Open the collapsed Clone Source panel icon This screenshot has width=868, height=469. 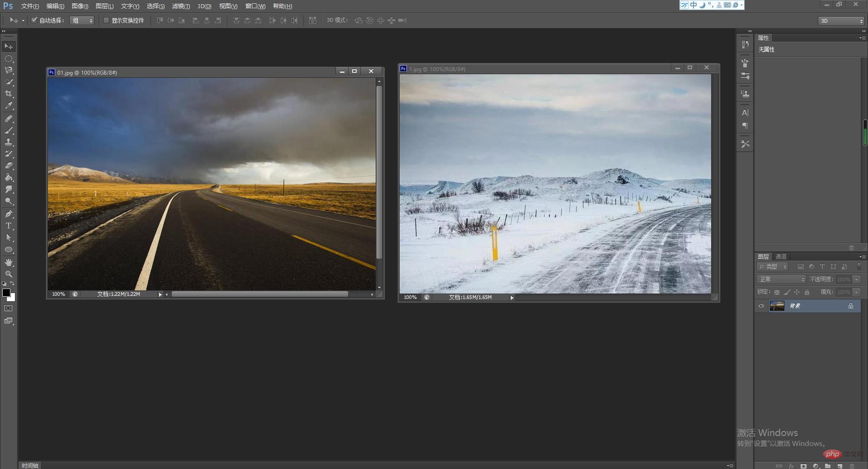click(x=745, y=94)
